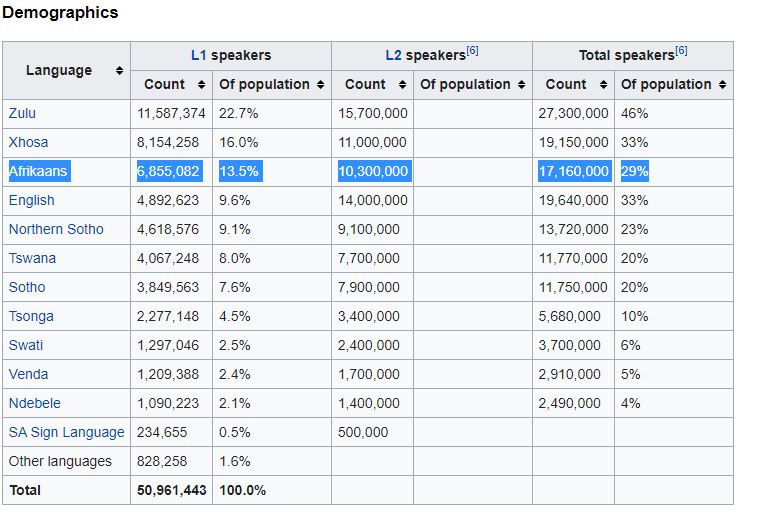Image resolution: width=773 pixels, height=513 pixels.
Task: Click Northern Sotho total 13,720,000
Action: 573,230
